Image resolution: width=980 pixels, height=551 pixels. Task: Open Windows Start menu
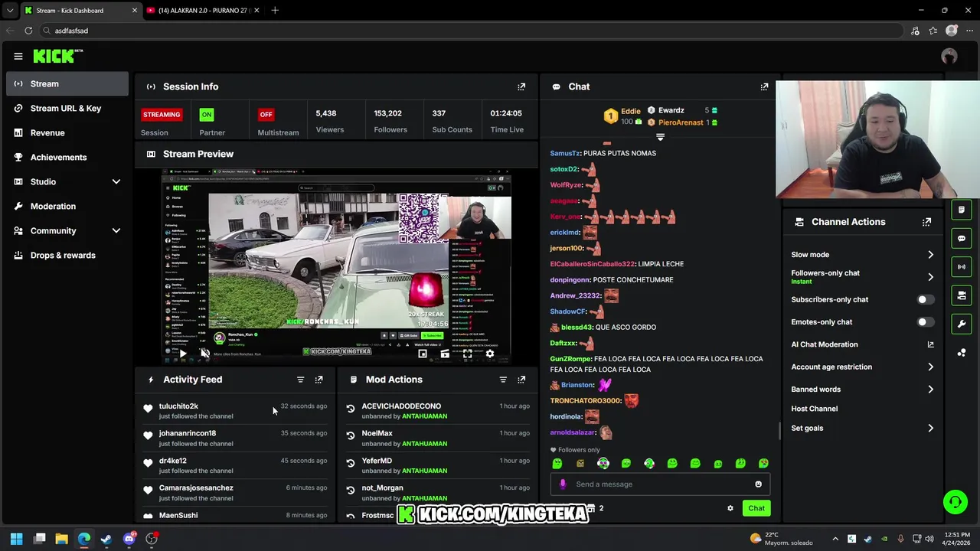pyautogui.click(x=16, y=539)
